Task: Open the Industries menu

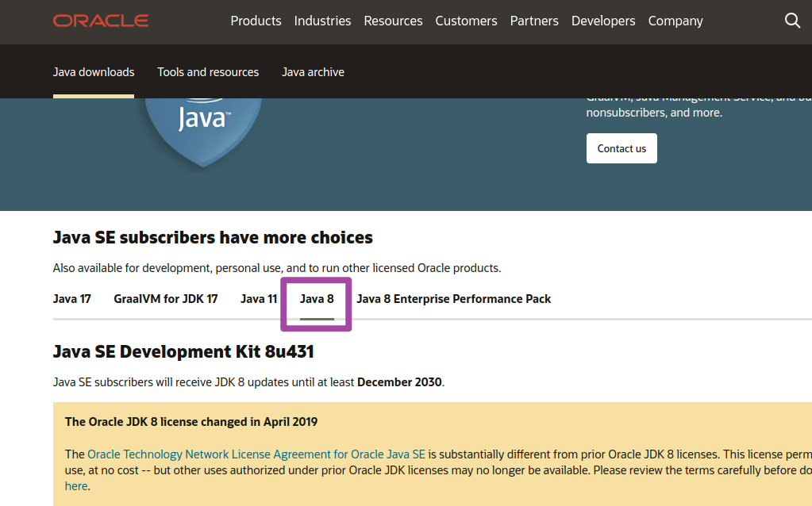Action: tap(322, 21)
